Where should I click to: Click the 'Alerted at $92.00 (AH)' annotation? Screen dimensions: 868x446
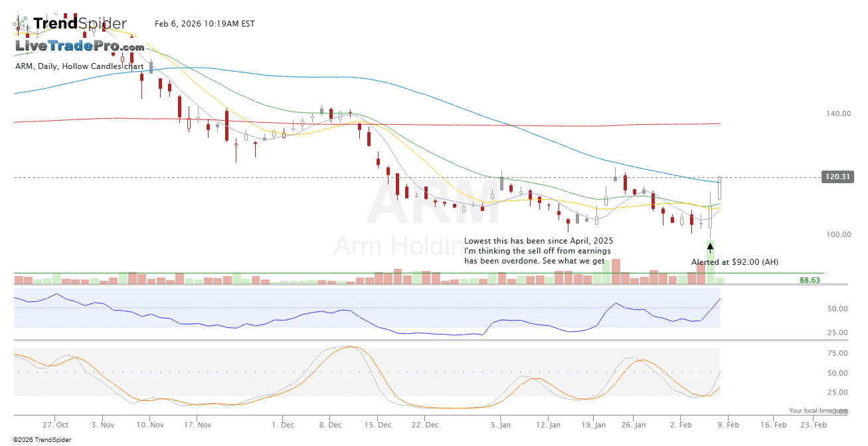(735, 262)
